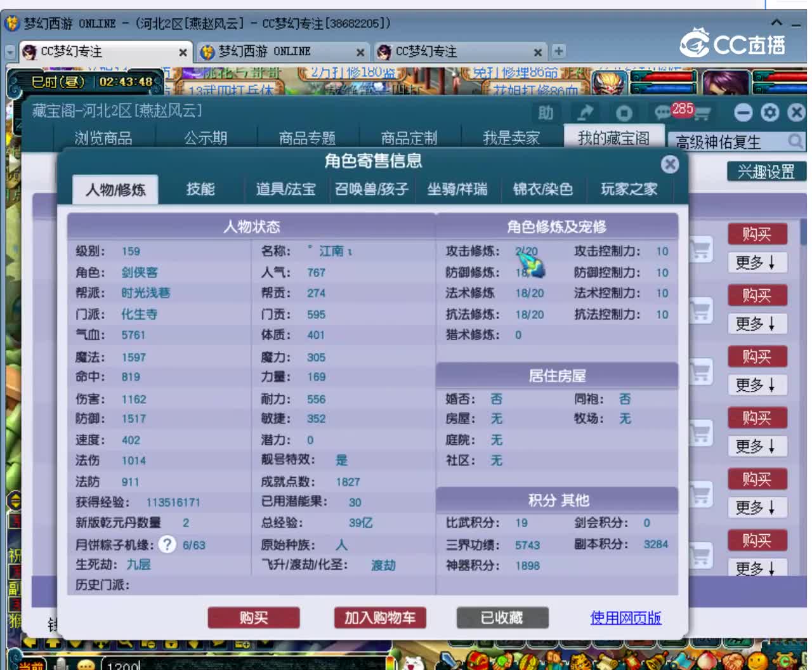Open the shopping cart icon in header
Image resolution: width=812 pixels, height=670 pixels.
click(x=702, y=114)
